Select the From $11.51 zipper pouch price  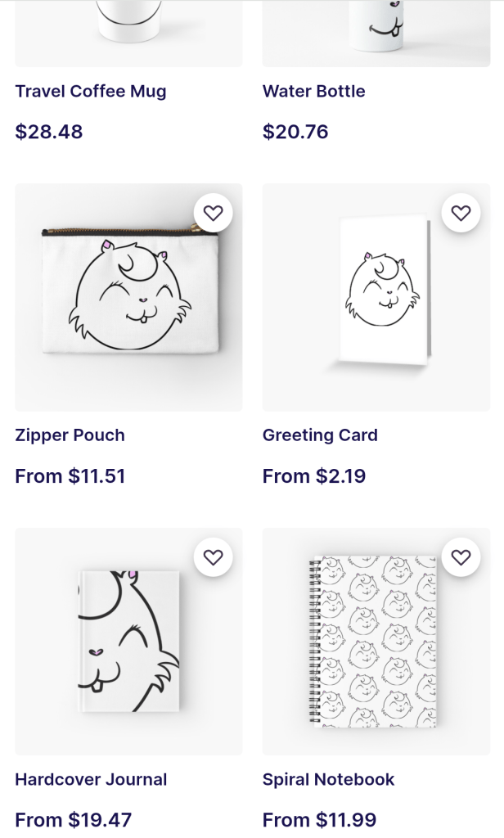coord(70,475)
